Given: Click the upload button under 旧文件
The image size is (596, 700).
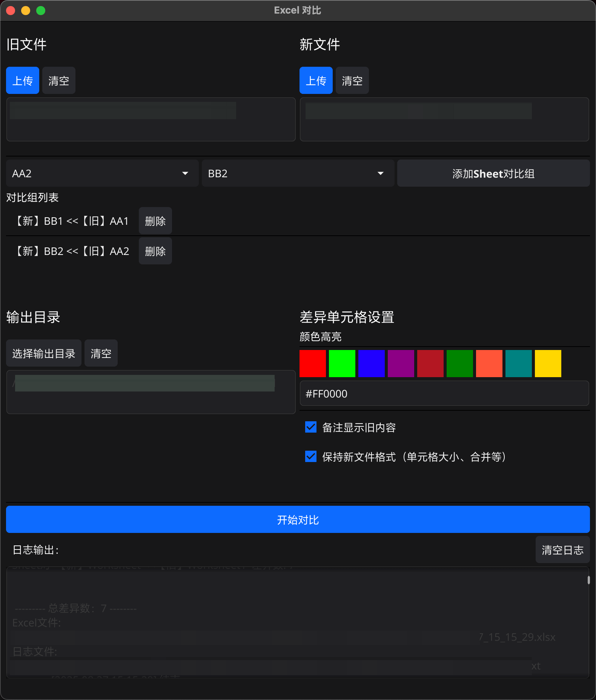Looking at the screenshot, I should [x=23, y=80].
